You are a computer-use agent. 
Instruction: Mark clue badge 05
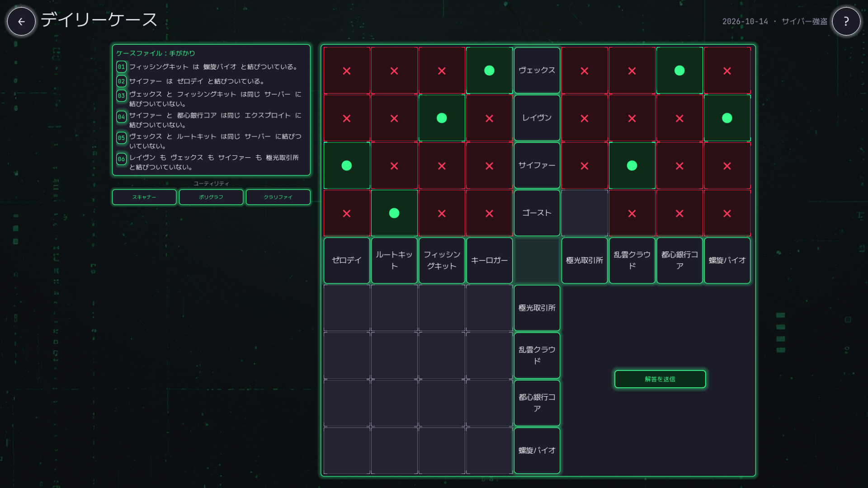[121, 138]
